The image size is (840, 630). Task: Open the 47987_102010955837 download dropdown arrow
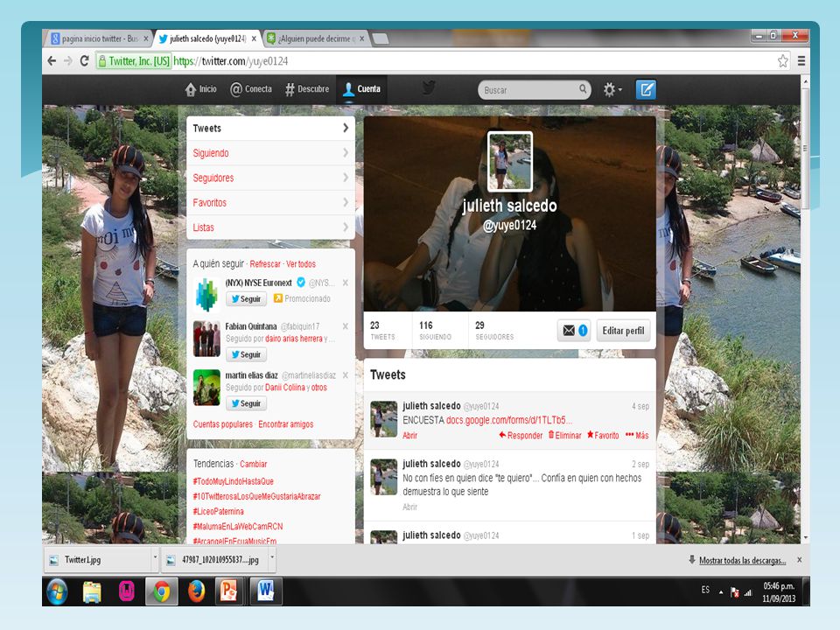coord(271,557)
